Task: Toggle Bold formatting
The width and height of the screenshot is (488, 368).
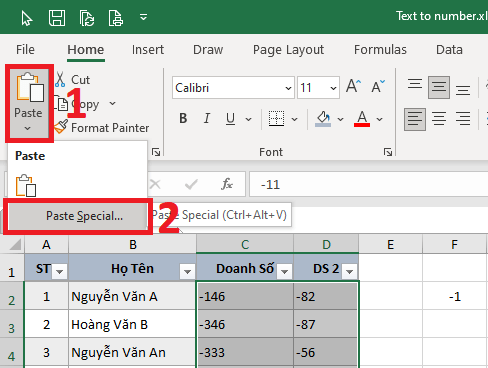Action: point(183,118)
